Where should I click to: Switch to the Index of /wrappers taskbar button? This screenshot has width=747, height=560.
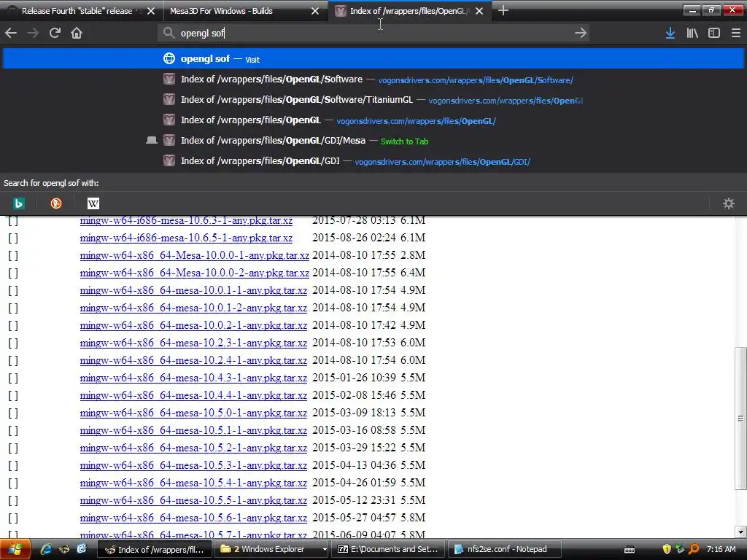click(155, 549)
